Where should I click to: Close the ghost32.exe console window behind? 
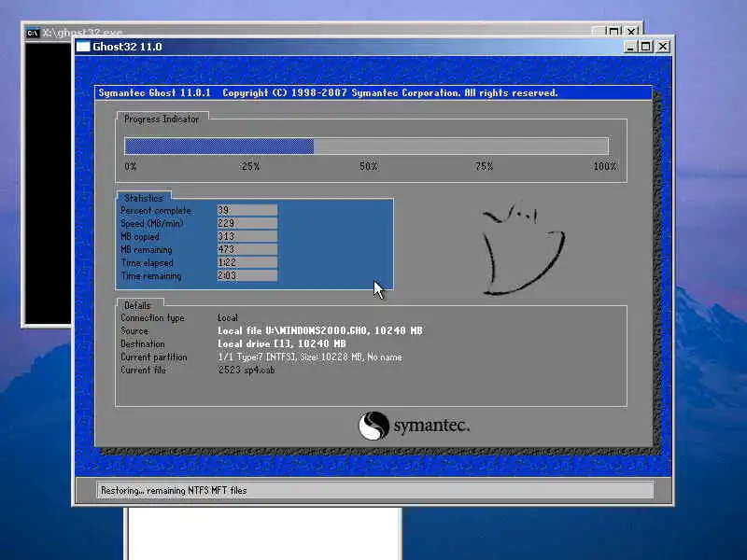click(x=631, y=32)
